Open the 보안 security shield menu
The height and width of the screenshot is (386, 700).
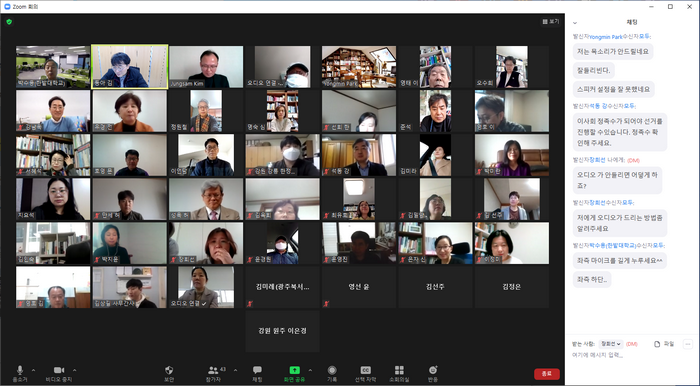pos(169,374)
